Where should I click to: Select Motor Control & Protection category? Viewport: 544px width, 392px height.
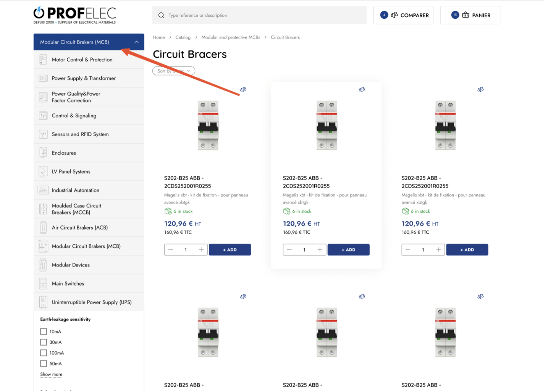(x=82, y=60)
